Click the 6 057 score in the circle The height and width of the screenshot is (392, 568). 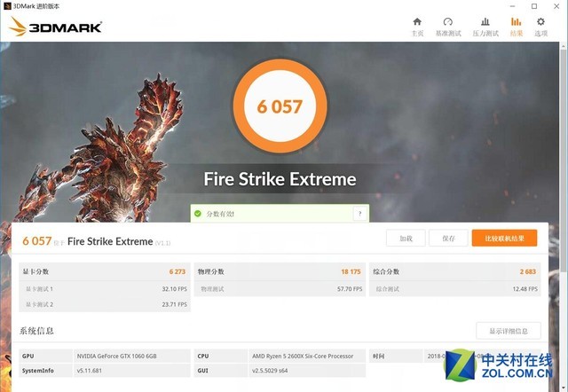click(280, 106)
